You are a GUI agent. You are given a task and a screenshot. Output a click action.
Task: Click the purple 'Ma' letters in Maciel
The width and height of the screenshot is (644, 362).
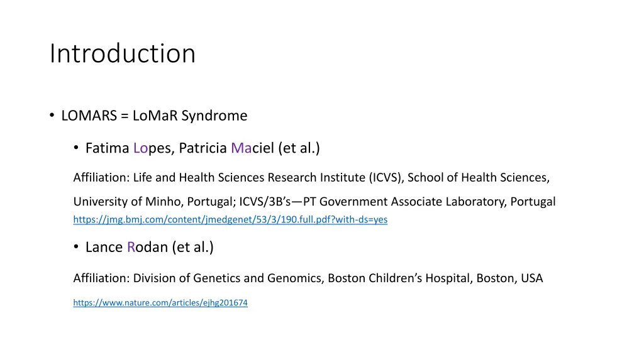tap(241, 148)
